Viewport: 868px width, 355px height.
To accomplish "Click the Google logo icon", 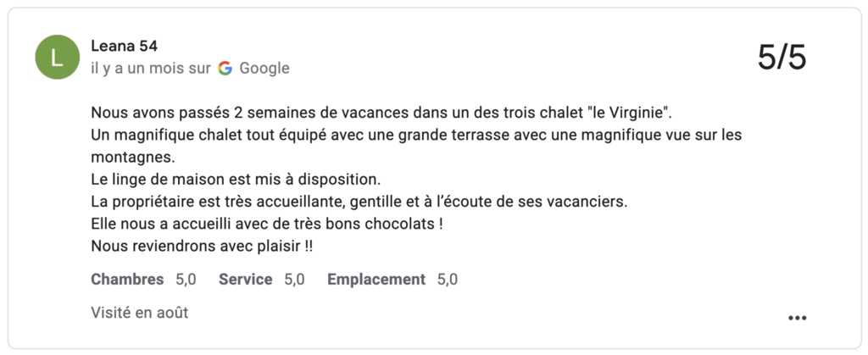I will pos(225,69).
